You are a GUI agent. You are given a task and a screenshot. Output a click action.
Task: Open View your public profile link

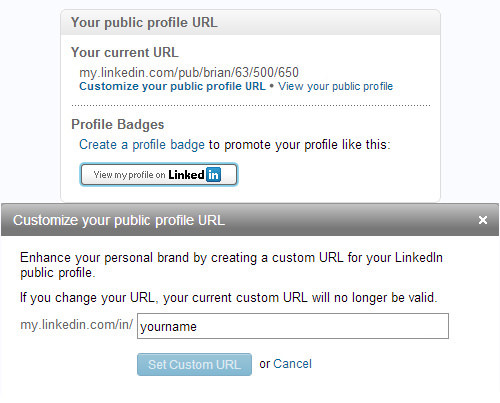pos(336,86)
